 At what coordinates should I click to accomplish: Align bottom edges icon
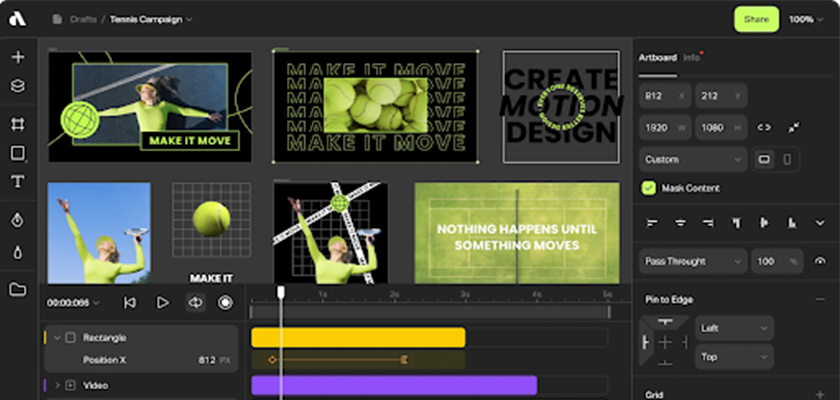point(791,223)
